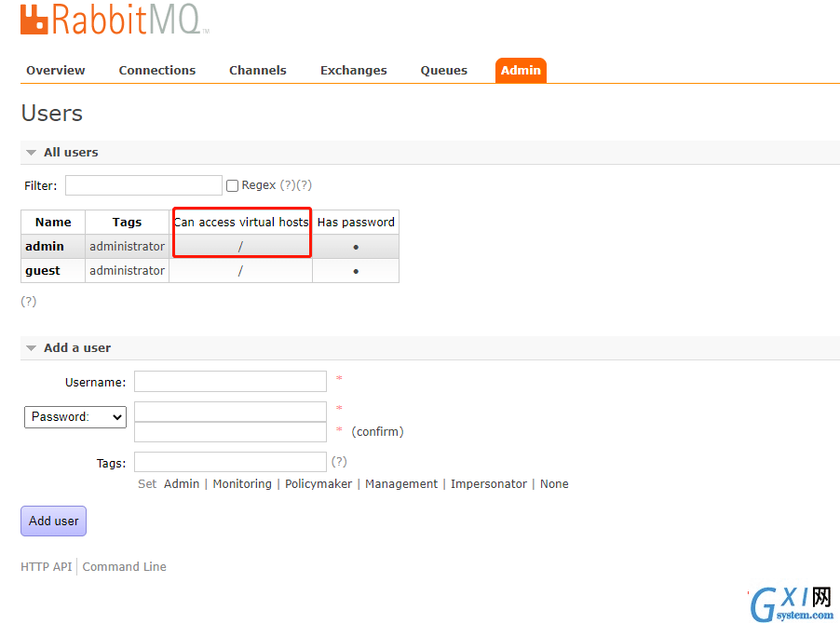Click into the Username input field
Viewport: 840px width, 623px height.
click(230, 382)
